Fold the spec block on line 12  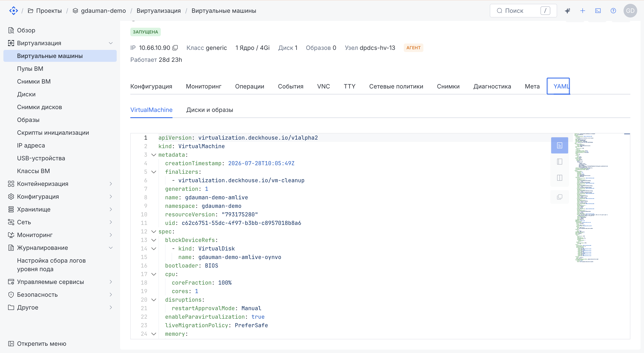(x=154, y=232)
